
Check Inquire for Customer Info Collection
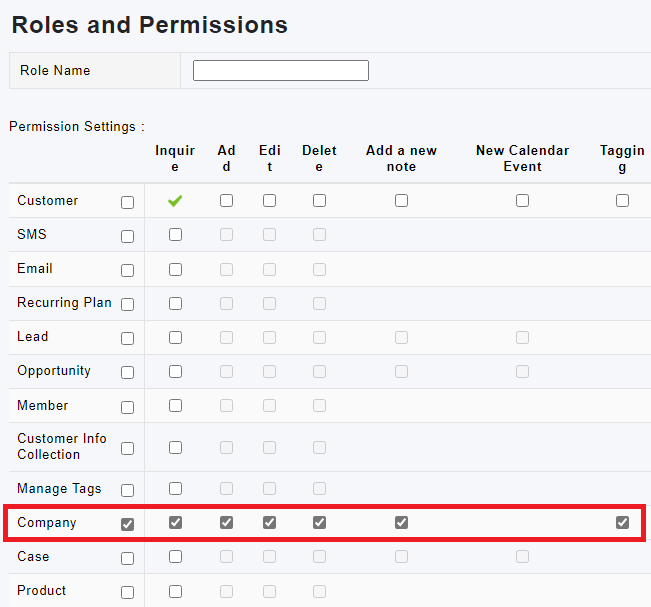pyautogui.click(x=175, y=448)
